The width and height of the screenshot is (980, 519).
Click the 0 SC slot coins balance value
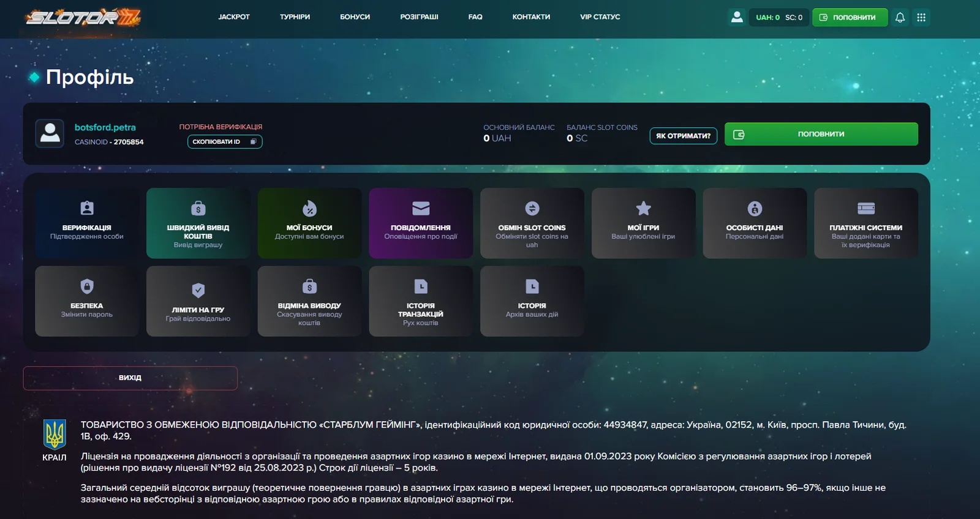pyautogui.click(x=577, y=138)
